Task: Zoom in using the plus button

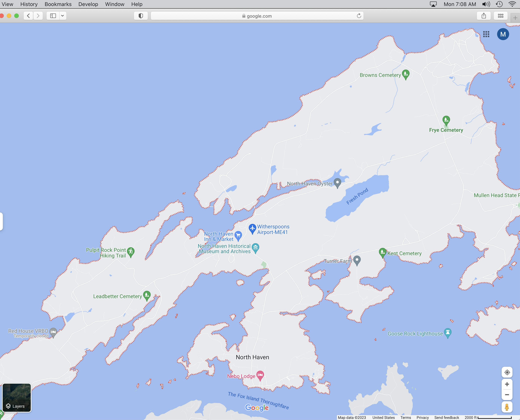Action: (x=507, y=384)
